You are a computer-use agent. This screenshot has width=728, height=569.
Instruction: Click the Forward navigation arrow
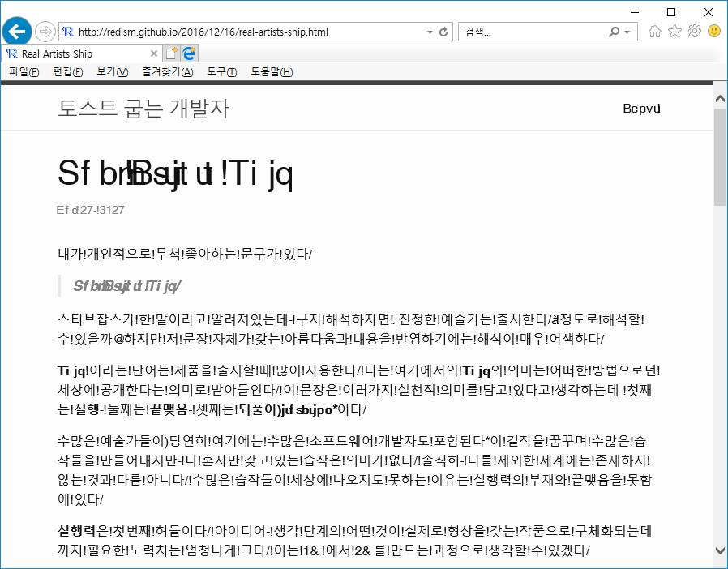click(45, 32)
